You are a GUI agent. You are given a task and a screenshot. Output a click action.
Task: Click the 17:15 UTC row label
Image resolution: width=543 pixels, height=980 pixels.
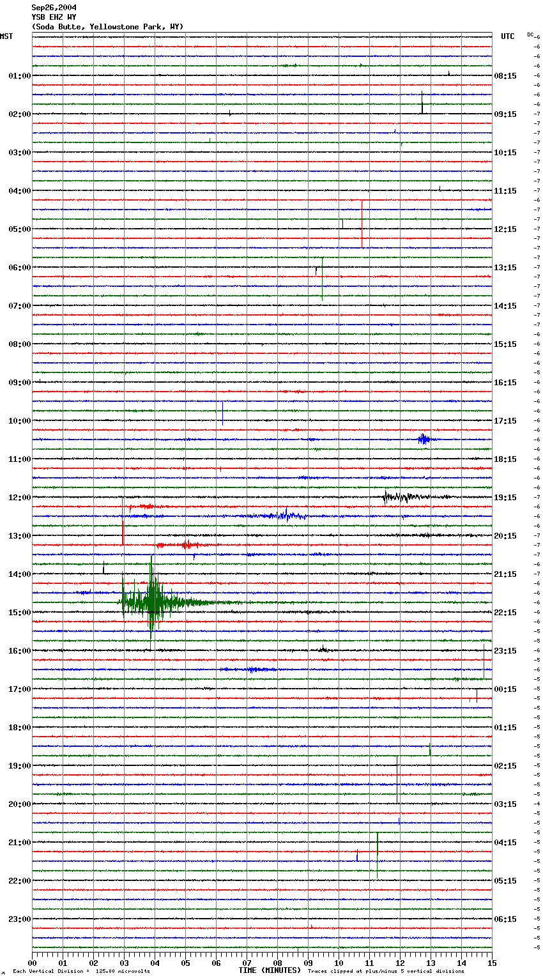coord(505,421)
